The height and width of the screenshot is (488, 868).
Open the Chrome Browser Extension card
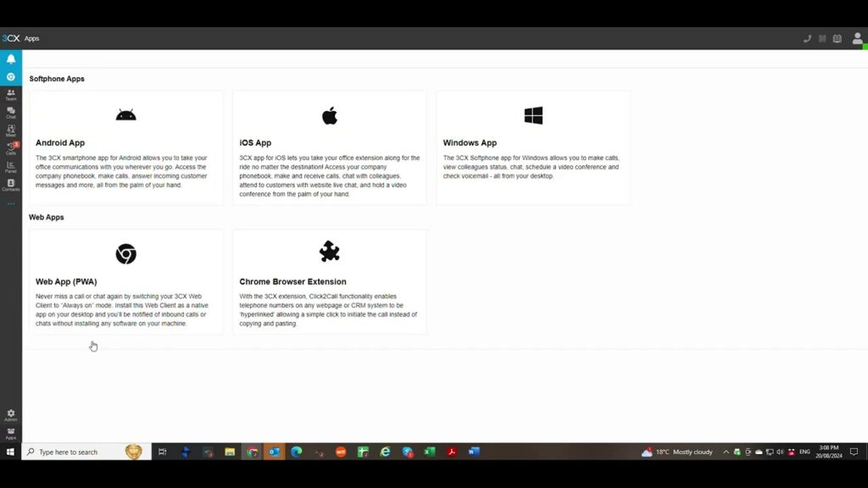[x=330, y=282]
